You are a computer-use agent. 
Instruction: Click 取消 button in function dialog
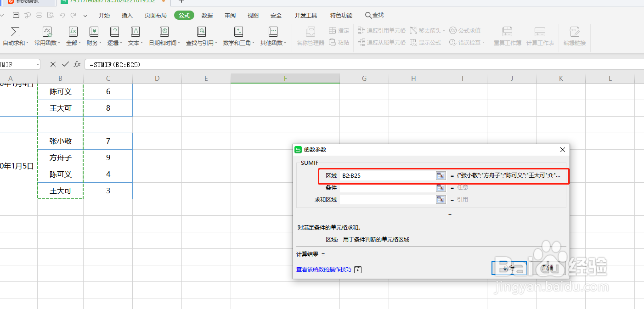[548, 268]
